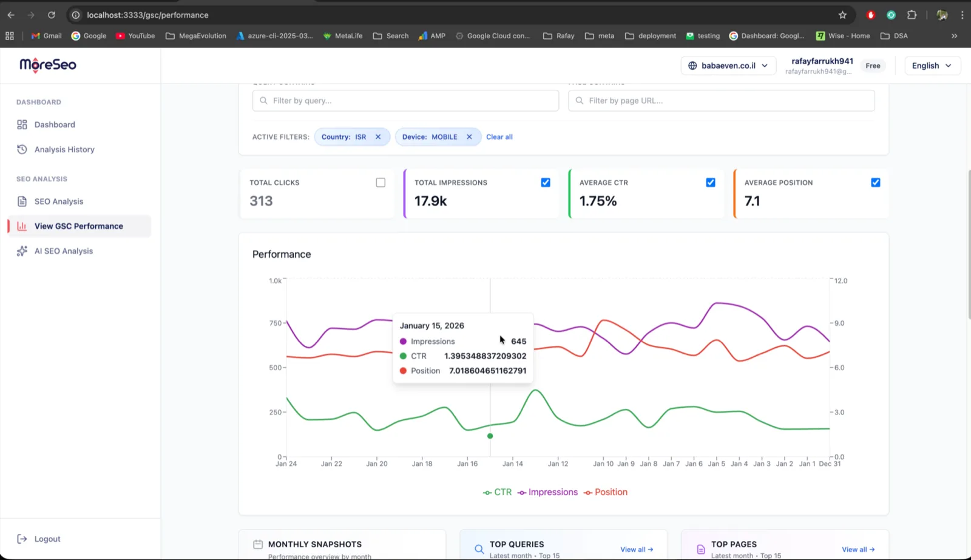Viewport: 971px width, 560px height.
Task: Open the browser extensions puzzle icon
Action: [x=912, y=15]
